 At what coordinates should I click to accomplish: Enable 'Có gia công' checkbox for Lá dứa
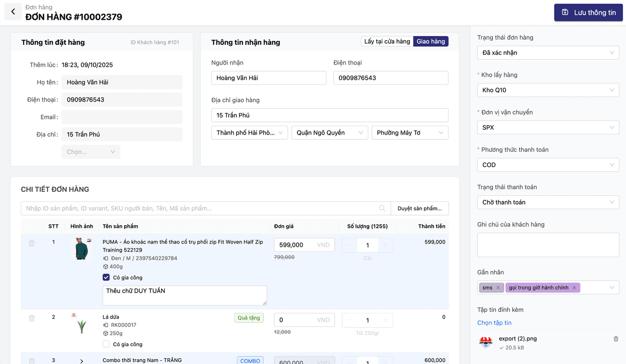tap(106, 344)
